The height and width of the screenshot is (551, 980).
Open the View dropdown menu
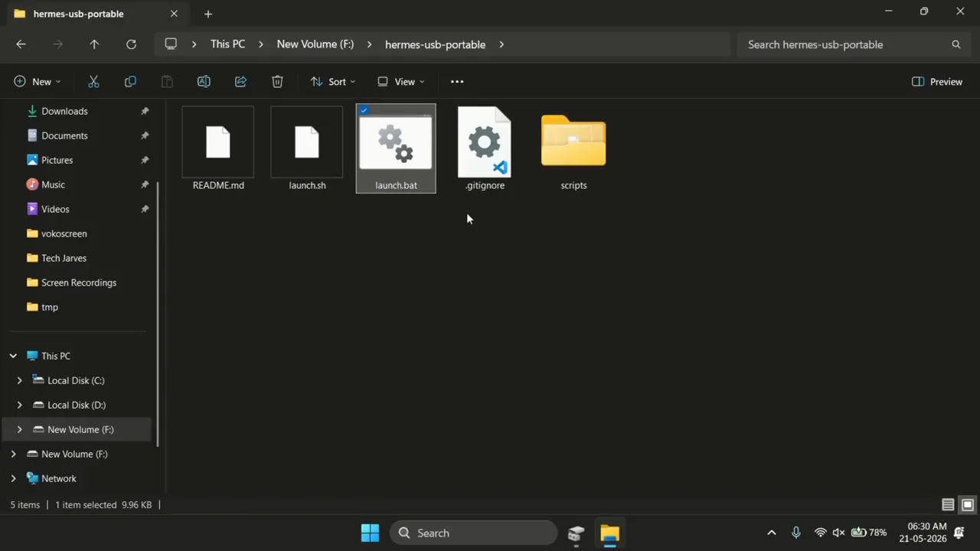[x=400, y=82]
